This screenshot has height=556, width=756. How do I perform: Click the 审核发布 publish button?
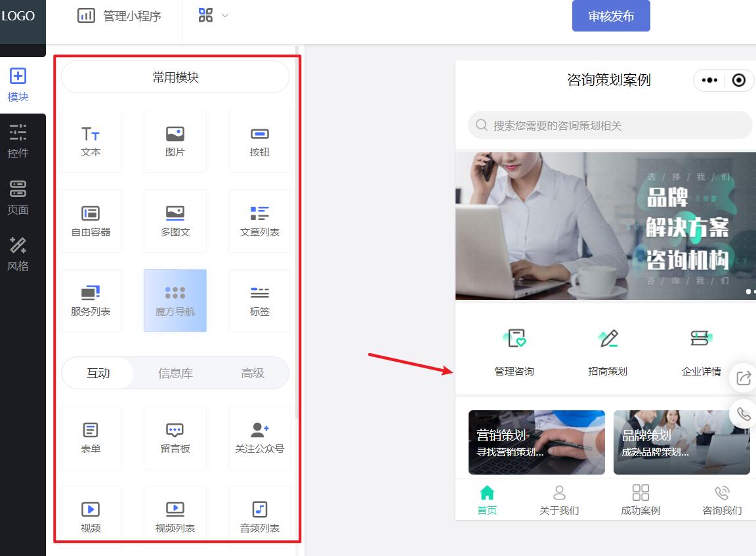tap(611, 16)
